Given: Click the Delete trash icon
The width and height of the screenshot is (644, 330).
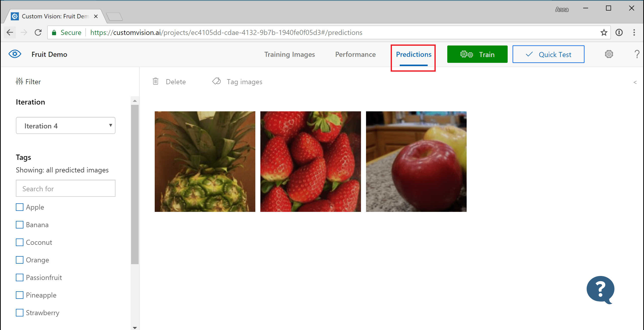Looking at the screenshot, I should 156,82.
